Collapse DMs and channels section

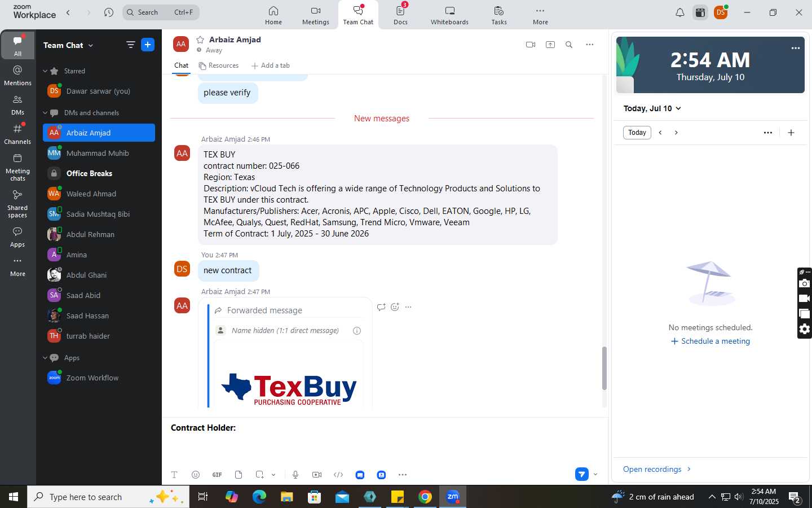(x=45, y=113)
